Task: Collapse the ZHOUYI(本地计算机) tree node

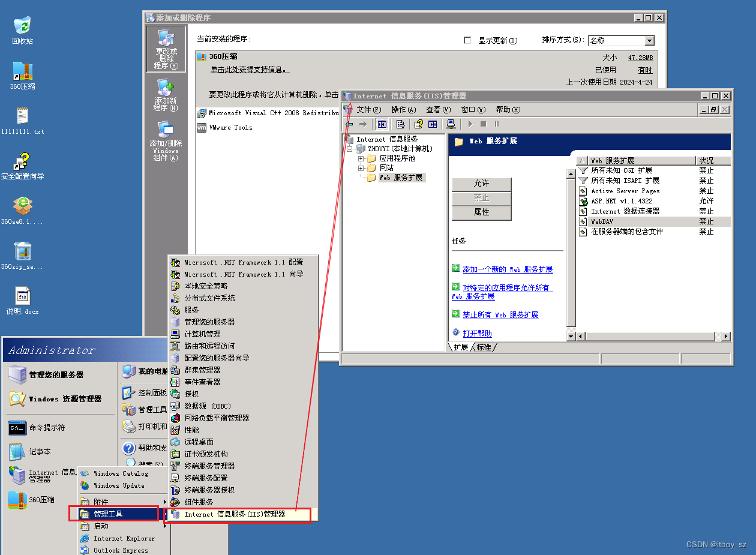Action: [x=350, y=149]
